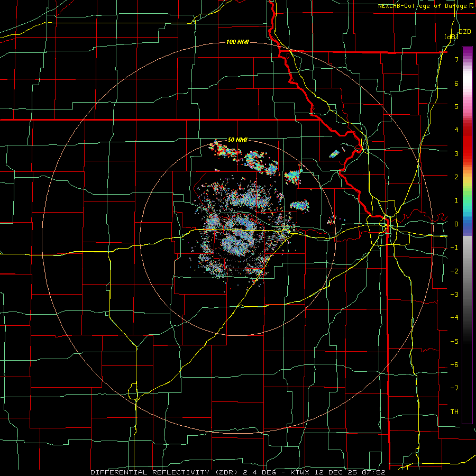Click the -2 value on color scale
This screenshot has width=476, height=476.
pos(454,271)
